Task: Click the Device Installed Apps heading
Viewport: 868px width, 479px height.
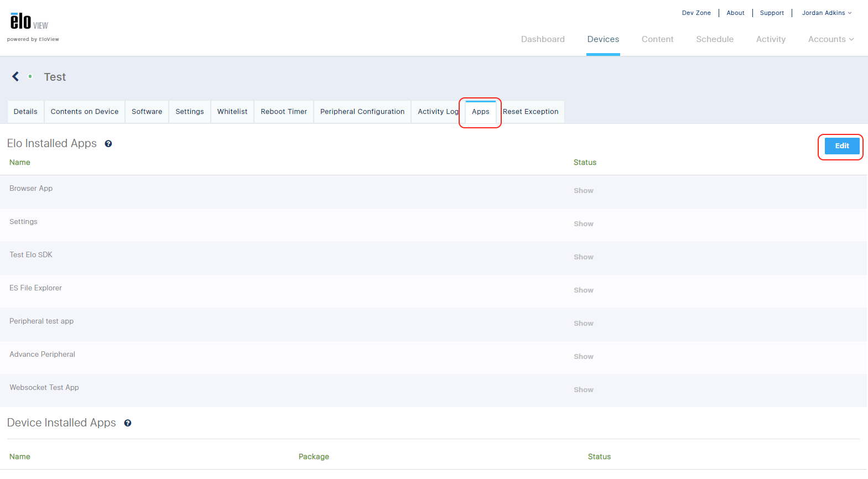Action: (x=61, y=423)
